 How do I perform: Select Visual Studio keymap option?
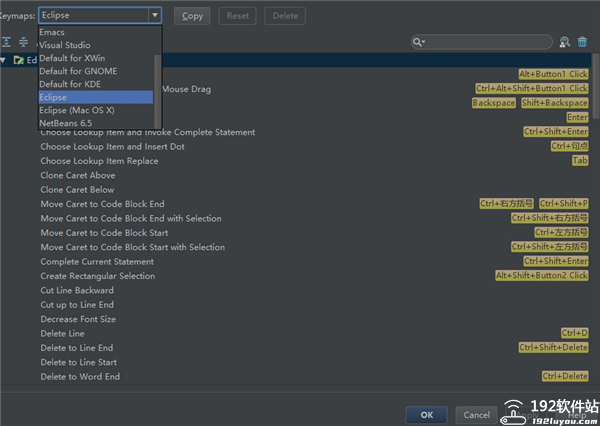[x=96, y=45]
